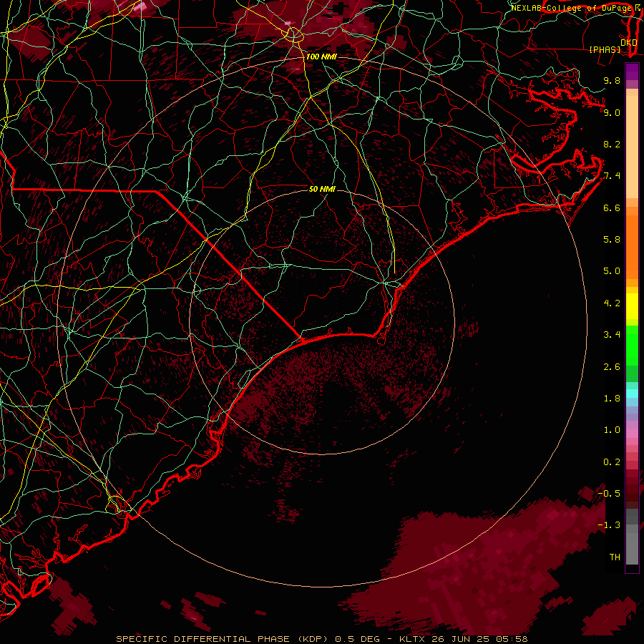Click the 7.4 legend value

pos(612,176)
